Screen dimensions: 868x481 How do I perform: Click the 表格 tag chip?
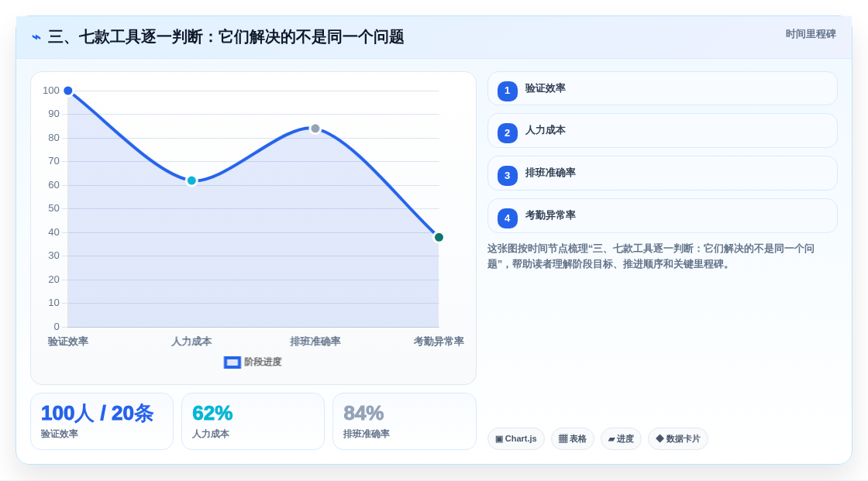[x=573, y=439]
